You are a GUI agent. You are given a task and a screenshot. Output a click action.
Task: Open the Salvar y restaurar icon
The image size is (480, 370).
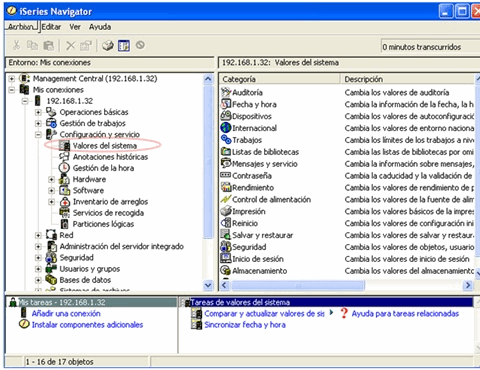tap(226, 235)
